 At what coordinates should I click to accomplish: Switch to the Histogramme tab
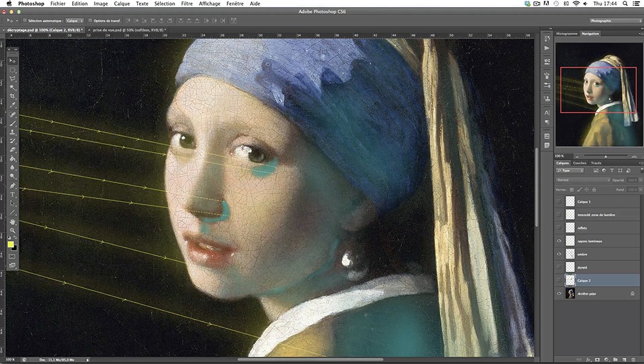(567, 34)
